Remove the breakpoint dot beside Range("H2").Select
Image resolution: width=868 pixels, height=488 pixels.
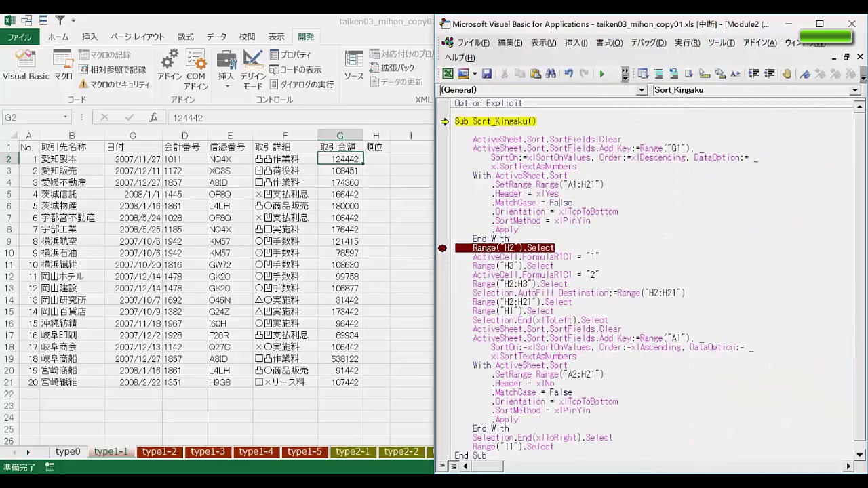(x=443, y=248)
